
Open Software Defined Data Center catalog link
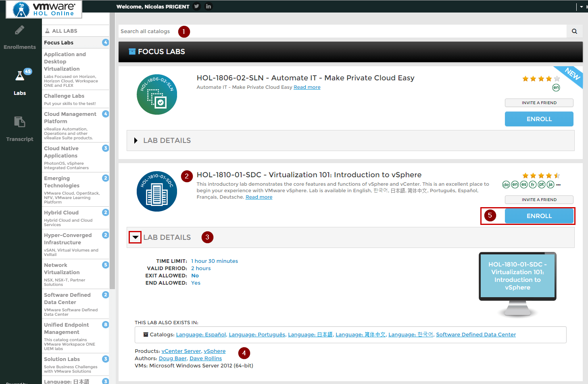[x=476, y=335]
